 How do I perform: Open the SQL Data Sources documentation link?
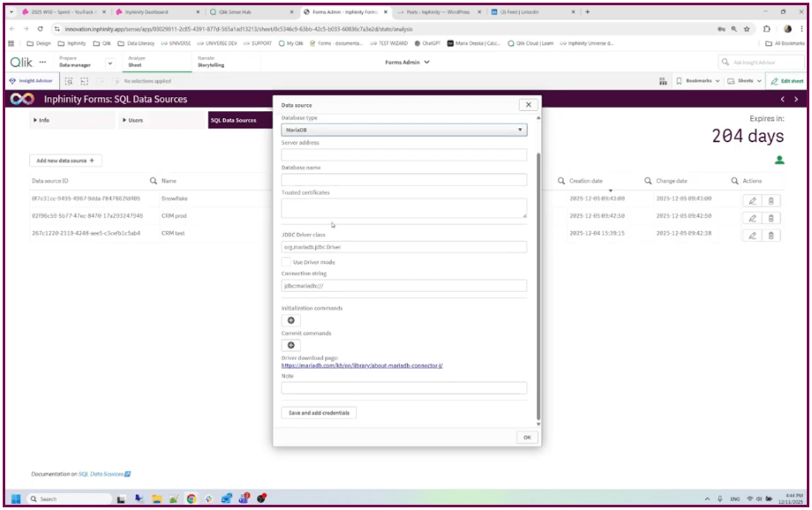coord(101,475)
